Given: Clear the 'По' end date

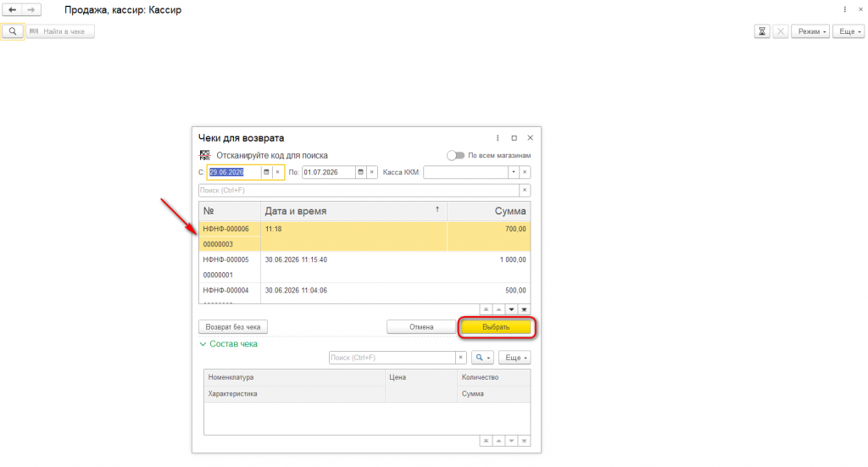Looking at the screenshot, I should [372, 172].
